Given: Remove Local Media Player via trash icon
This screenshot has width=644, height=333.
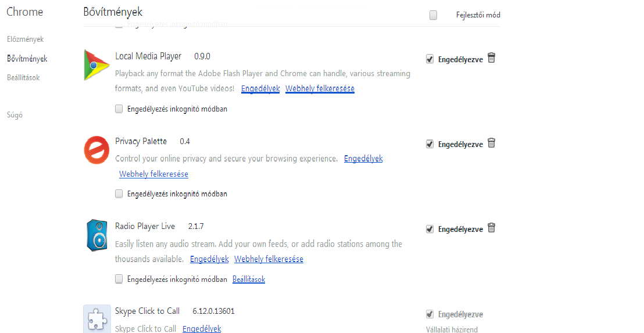Looking at the screenshot, I should point(491,58).
